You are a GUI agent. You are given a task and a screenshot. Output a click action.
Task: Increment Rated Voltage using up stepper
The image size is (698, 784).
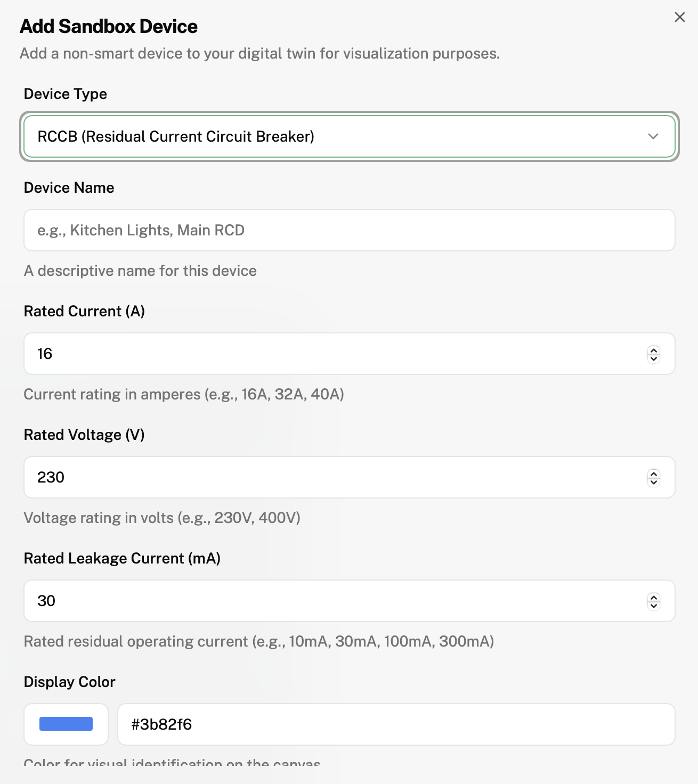click(x=654, y=473)
